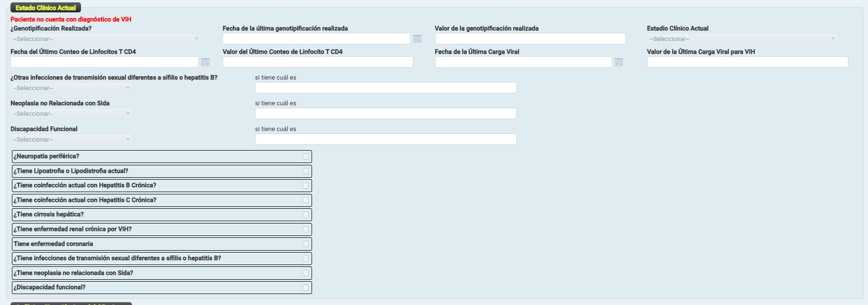Viewport: 868px width, 305px height.
Task: Open the Neoplasia no Relacionada con Sida dropdown
Action: tap(71, 114)
